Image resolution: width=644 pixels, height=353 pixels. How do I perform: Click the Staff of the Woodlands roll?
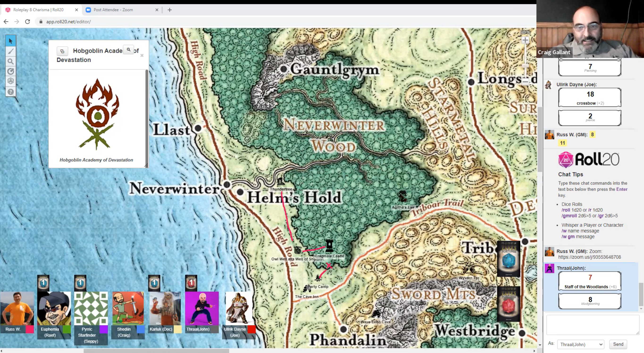[590, 281]
